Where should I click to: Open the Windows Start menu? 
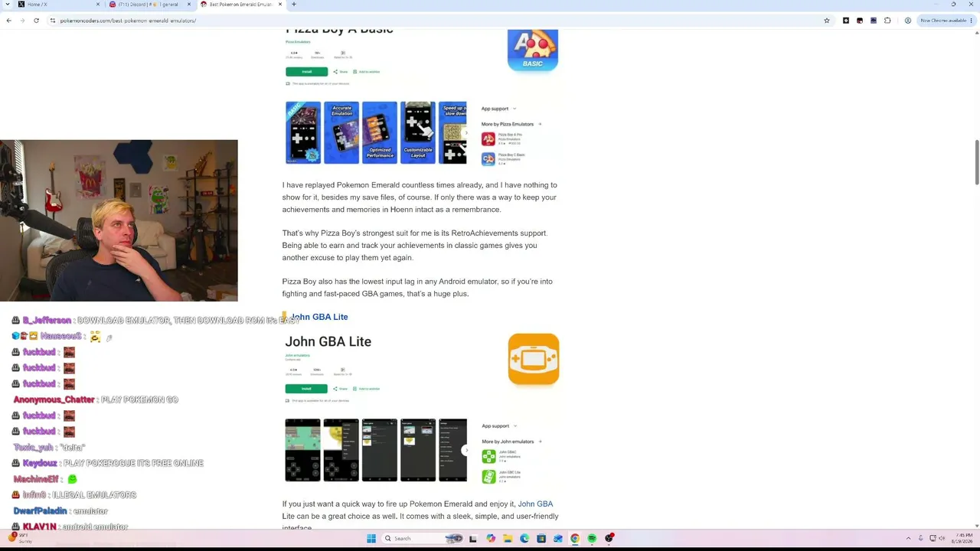(371, 539)
